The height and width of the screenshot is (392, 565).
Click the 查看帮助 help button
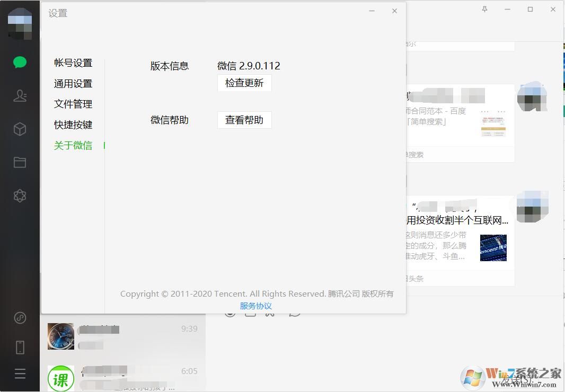[244, 120]
